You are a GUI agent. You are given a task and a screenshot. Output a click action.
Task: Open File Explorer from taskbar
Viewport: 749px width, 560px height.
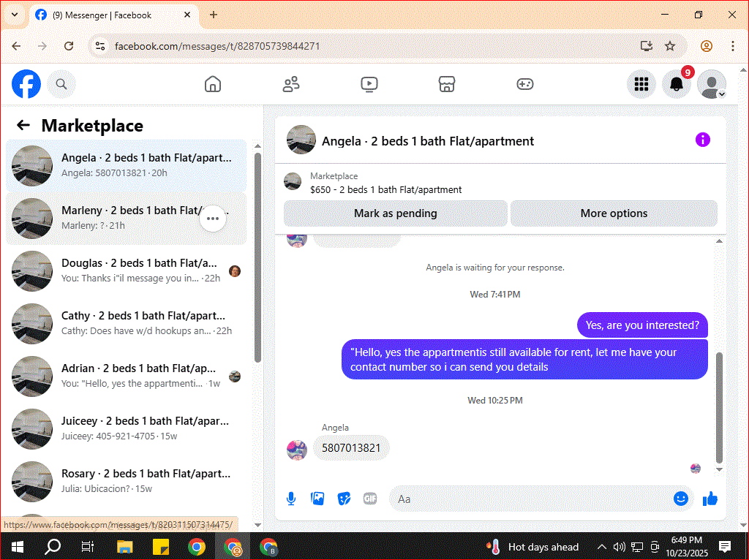point(124,547)
